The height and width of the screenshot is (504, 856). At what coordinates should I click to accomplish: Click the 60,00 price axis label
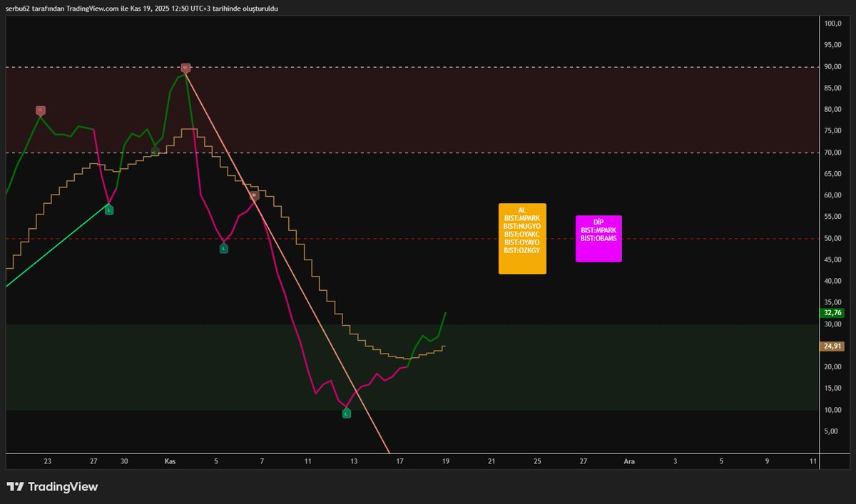pos(833,195)
